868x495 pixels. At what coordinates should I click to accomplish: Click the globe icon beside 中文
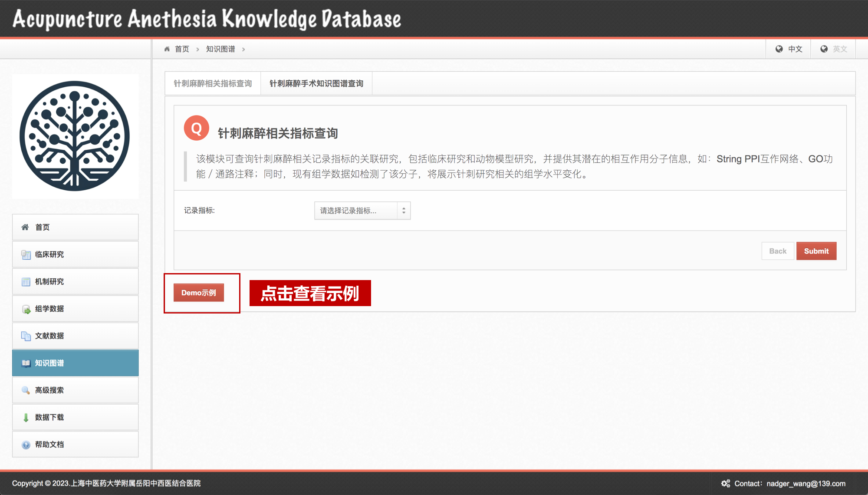pyautogui.click(x=779, y=49)
